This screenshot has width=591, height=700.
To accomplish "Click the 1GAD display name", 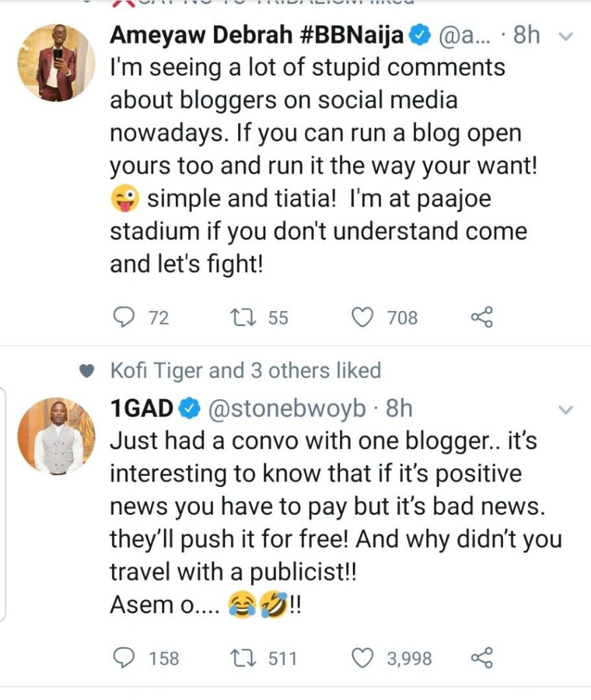I will pos(142,409).
